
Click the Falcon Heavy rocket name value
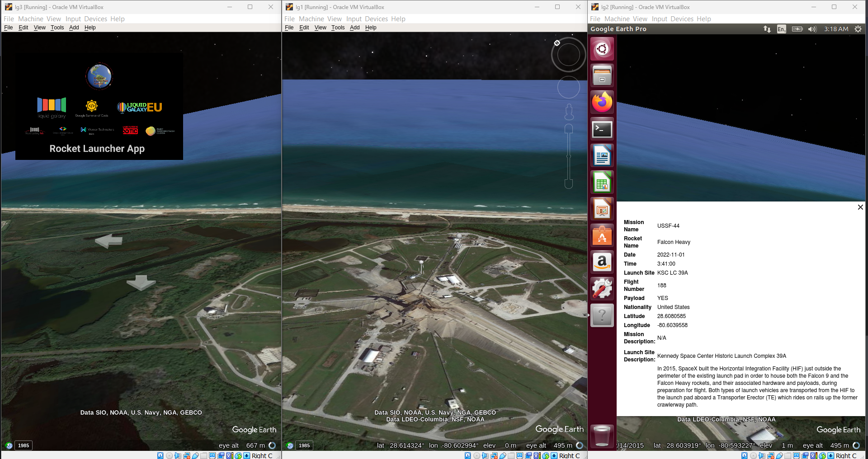pos(674,242)
